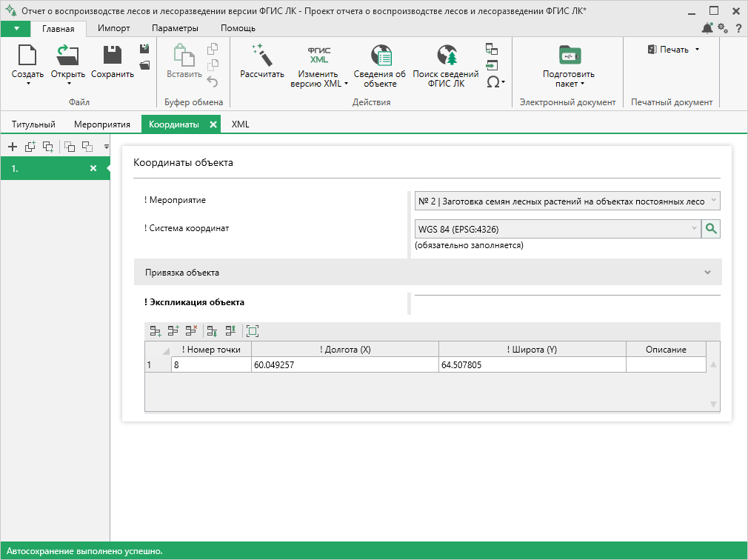Viewport: 748px width, 560px height.
Task: Click the Долгота (X) cell value 60.049257
Action: click(x=345, y=365)
